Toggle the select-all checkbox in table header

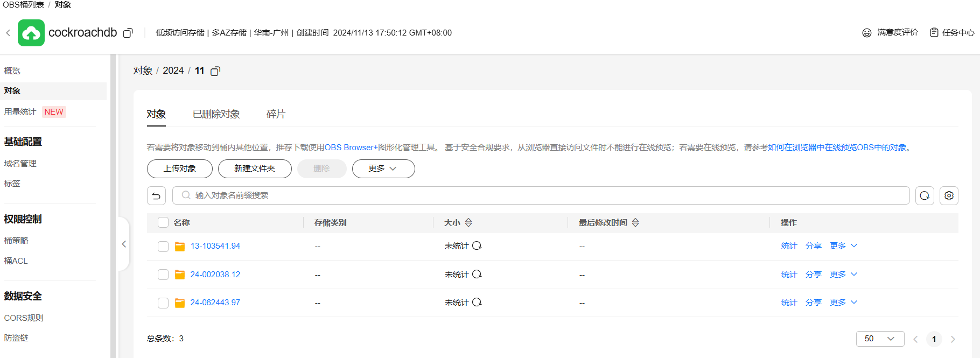(163, 223)
